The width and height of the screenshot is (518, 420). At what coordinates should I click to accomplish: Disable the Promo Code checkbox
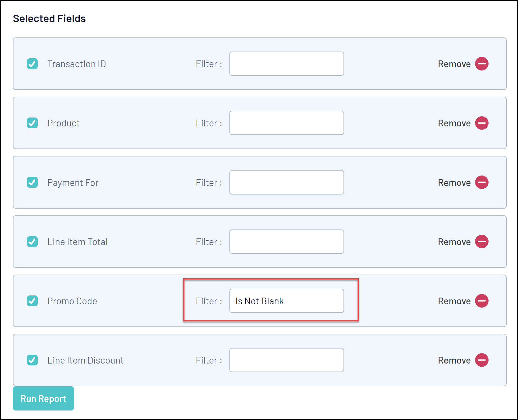tap(32, 301)
